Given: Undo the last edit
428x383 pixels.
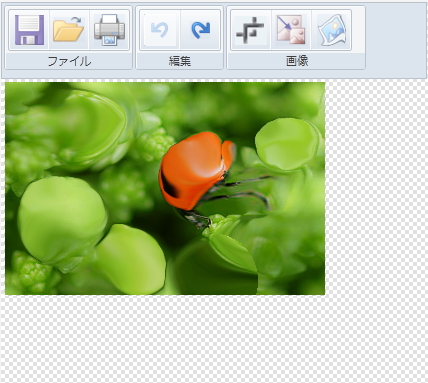Looking at the screenshot, I should click(160, 30).
